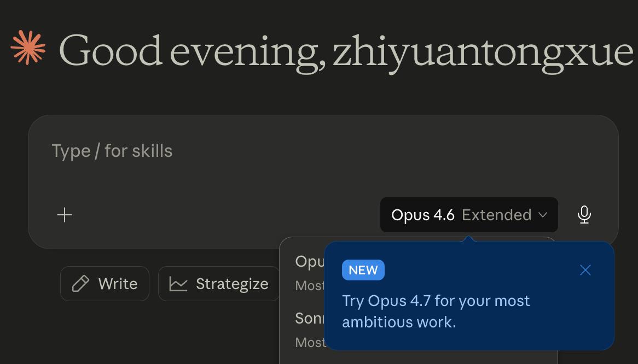Click the blue NEW badge
This screenshot has width=638, height=364.
363,270
